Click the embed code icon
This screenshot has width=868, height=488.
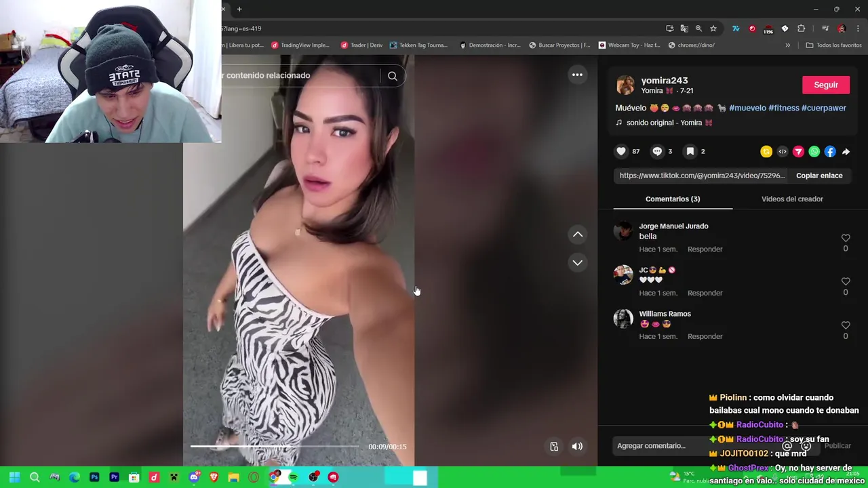[783, 152]
